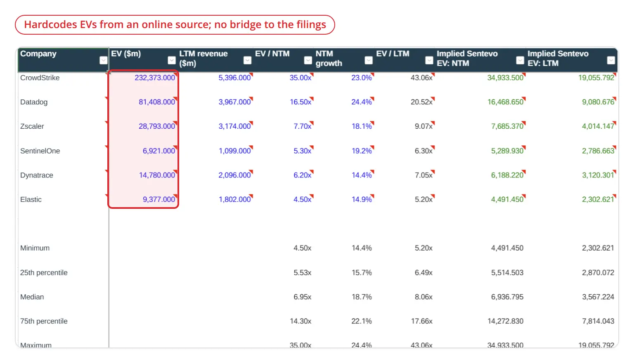
Task: Select minimum NTM growth 14.4% in summary
Action: pos(362,248)
